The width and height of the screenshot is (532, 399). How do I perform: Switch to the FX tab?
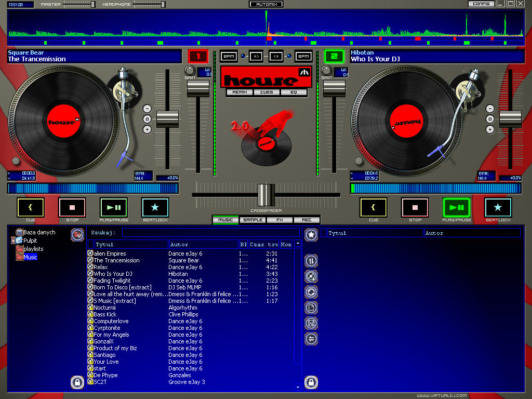click(280, 220)
